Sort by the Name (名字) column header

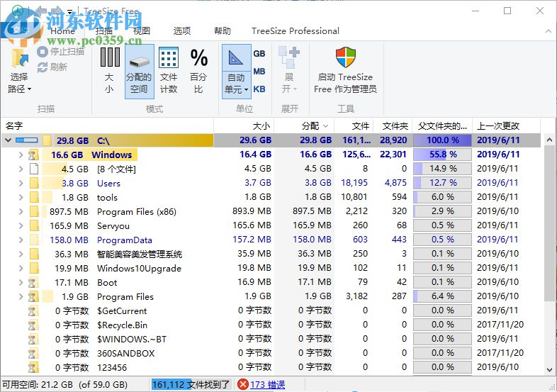(107, 125)
